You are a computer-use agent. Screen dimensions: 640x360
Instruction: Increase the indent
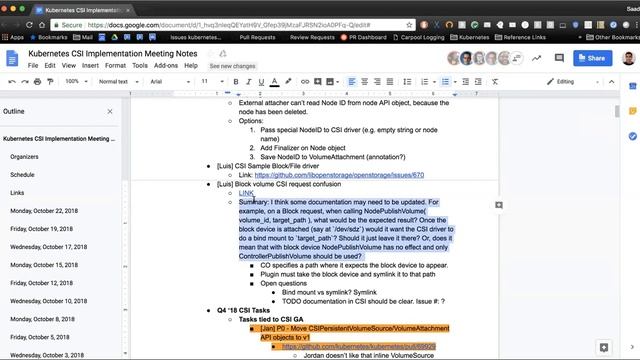tap(478, 82)
